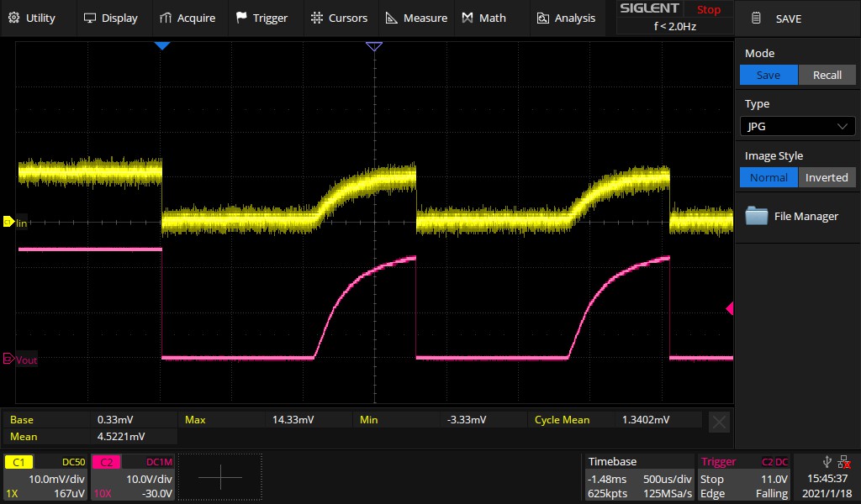Viewport: 861px width, 504px height.
Task: Select Recall mode
Action: click(x=827, y=75)
